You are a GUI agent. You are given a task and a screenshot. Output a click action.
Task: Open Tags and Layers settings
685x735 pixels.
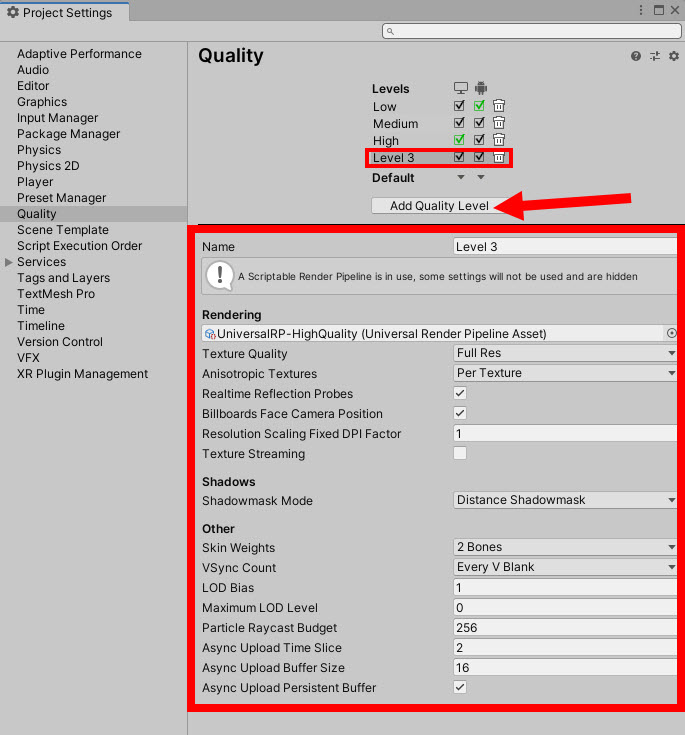point(63,278)
